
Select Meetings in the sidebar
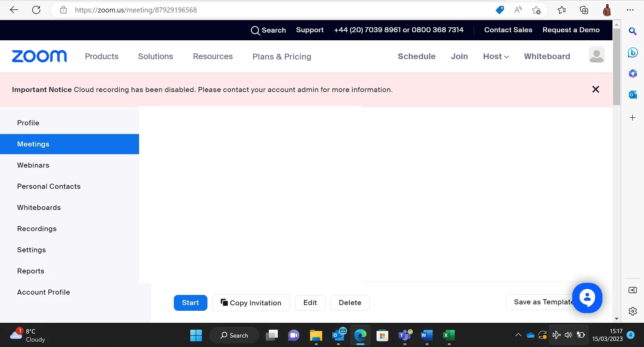coord(69,144)
